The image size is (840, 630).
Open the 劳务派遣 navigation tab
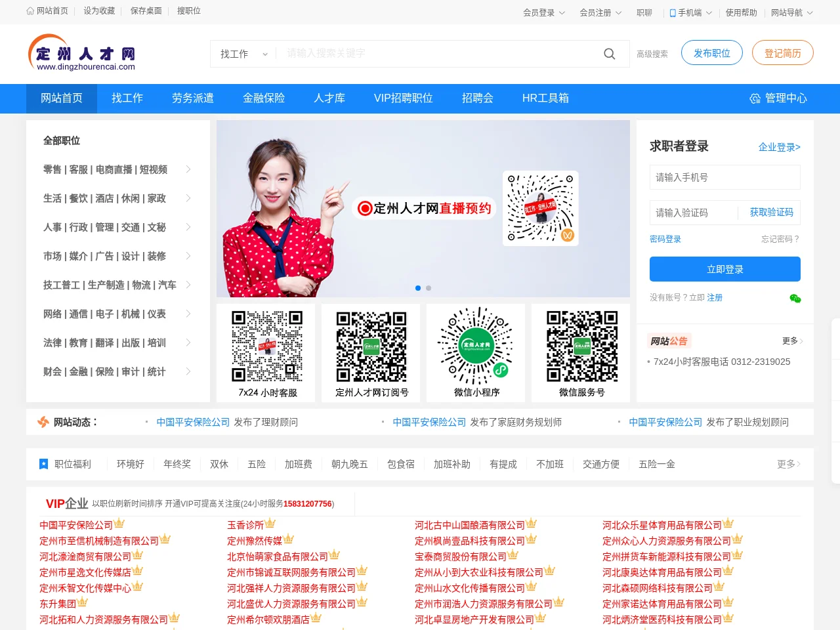pyautogui.click(x=193, y=98)
